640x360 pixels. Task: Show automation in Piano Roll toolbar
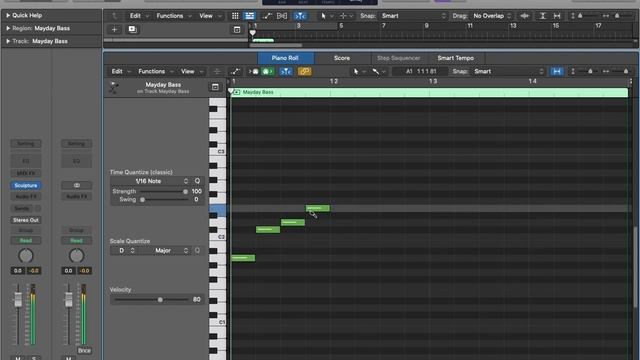point(236,71)
